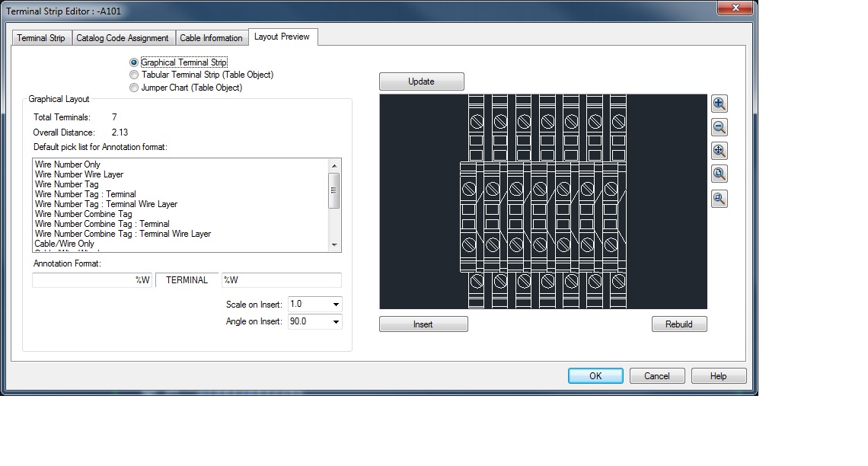
Task: Select "Wire Number Tag : Terminal Wire Layer"
Action: (106, 204)
